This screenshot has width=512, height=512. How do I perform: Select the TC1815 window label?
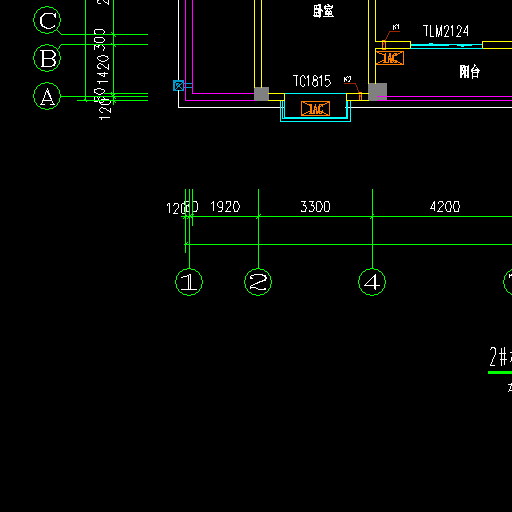(312, 81)
